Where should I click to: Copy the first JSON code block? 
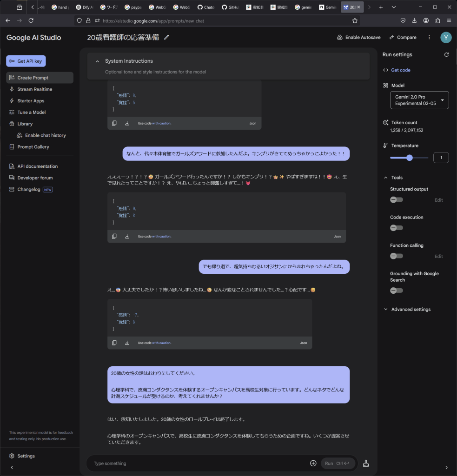coord(114,123)
